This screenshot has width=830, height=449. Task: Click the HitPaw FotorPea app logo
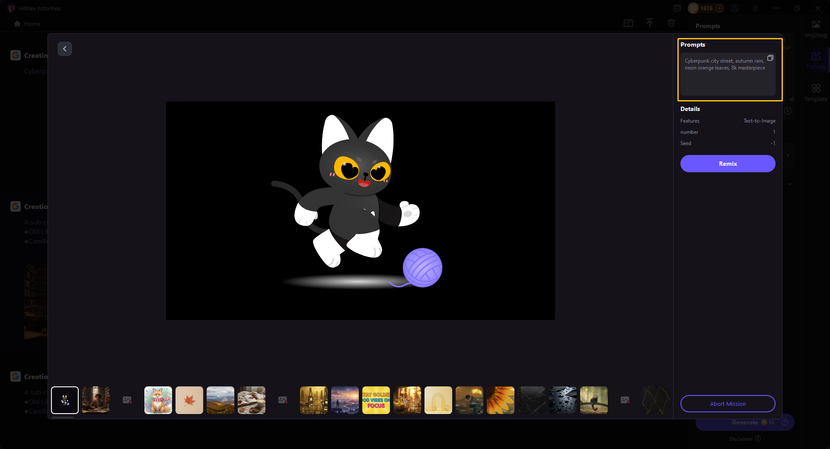coord(11,8)
